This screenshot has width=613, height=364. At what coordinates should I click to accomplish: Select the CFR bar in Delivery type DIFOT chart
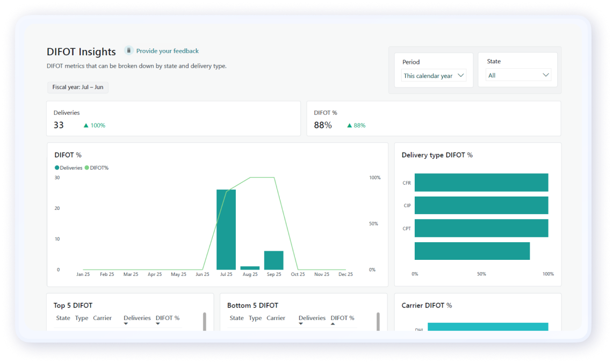(x=481, y=183)
